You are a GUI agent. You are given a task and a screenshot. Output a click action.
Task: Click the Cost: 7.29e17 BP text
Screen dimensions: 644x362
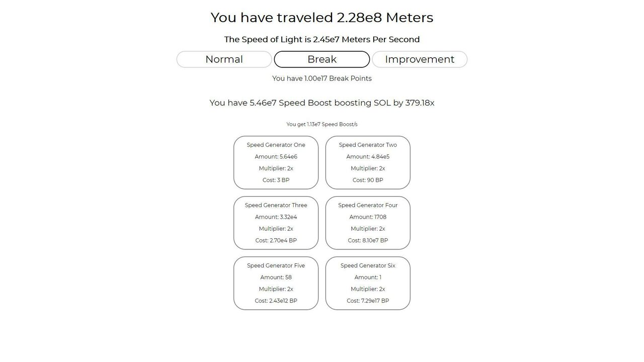[x=368, y=301]
